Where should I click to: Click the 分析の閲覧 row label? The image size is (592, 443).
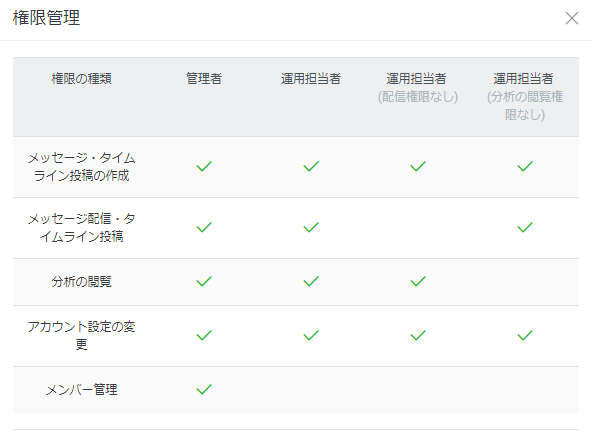[82, 281]
